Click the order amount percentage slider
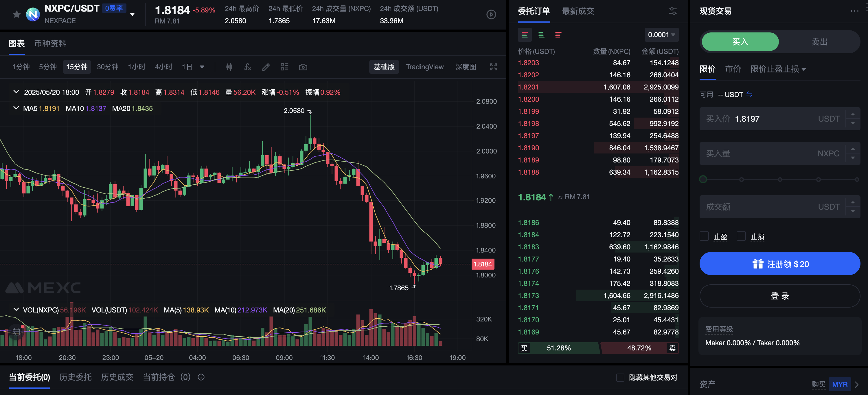This screenshot has height=395, width=868. coord(779,180)
